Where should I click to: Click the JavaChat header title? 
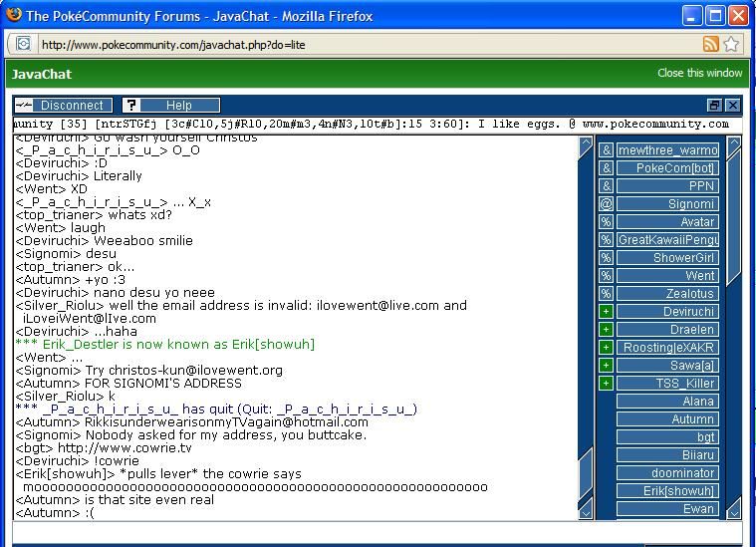[42, 74]
